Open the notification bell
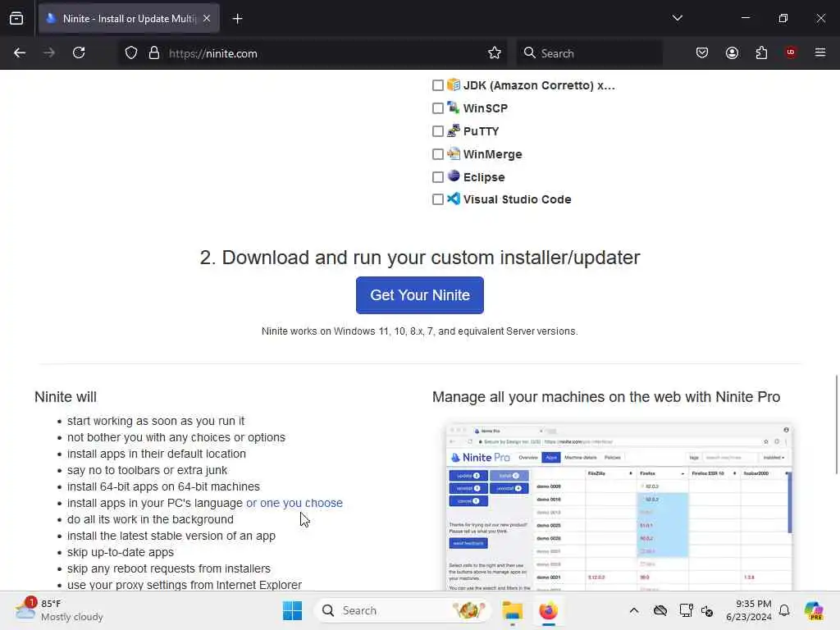The width and height of the screenshot is (840, 630). pyautogui.click(x=784, y=610)
